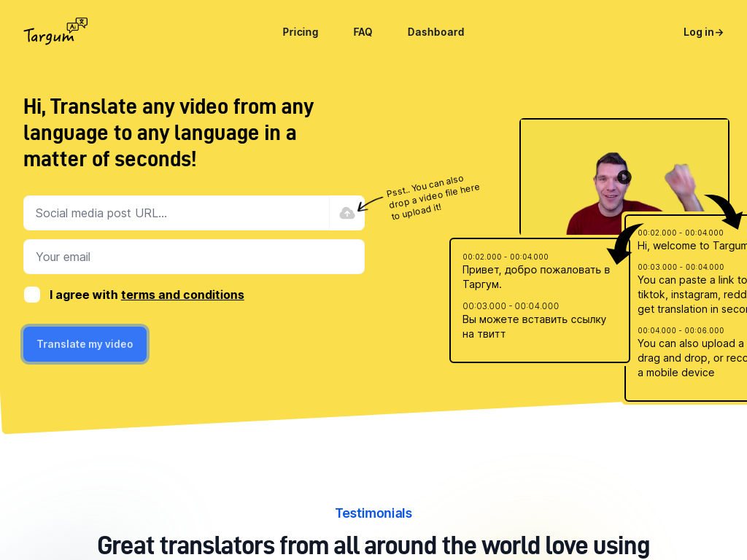Click the subtitle "Hi, welcome to Targum"
747x560 pixels.
coord(692,246)
